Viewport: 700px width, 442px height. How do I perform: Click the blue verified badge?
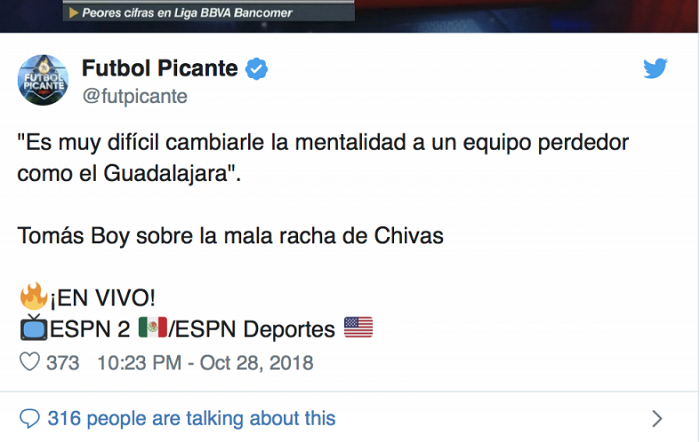pyautogui.click(x=258, y=69)
